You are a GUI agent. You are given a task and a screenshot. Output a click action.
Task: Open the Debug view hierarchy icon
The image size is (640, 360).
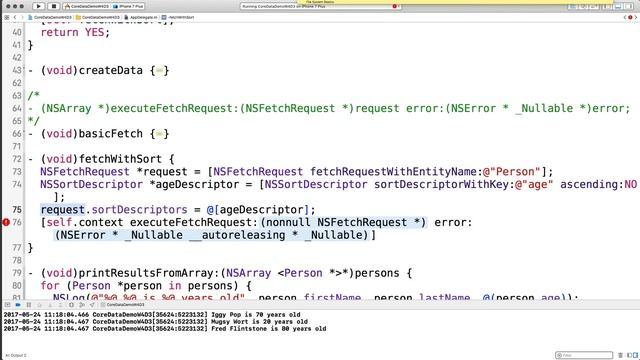click(x=71, y=305)
